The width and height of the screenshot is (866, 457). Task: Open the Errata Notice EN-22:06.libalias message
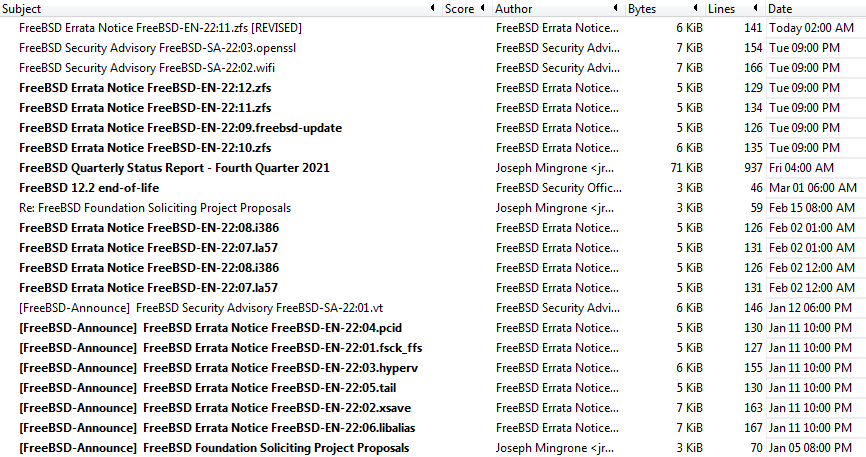pos(231,428)
